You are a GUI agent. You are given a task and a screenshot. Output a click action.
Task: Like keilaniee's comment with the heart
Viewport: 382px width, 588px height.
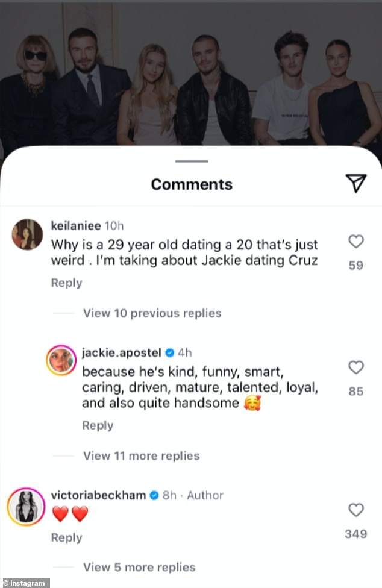(x=356, y=242)
